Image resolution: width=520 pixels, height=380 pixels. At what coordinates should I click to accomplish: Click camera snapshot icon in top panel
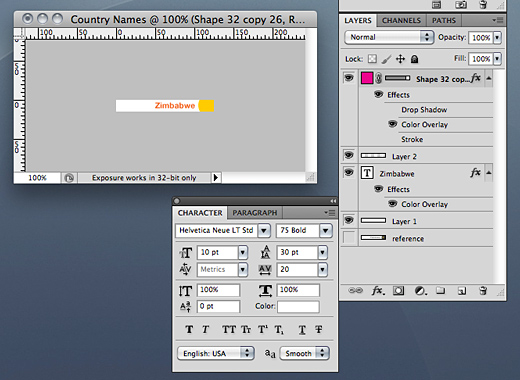(x=461, y=5)
